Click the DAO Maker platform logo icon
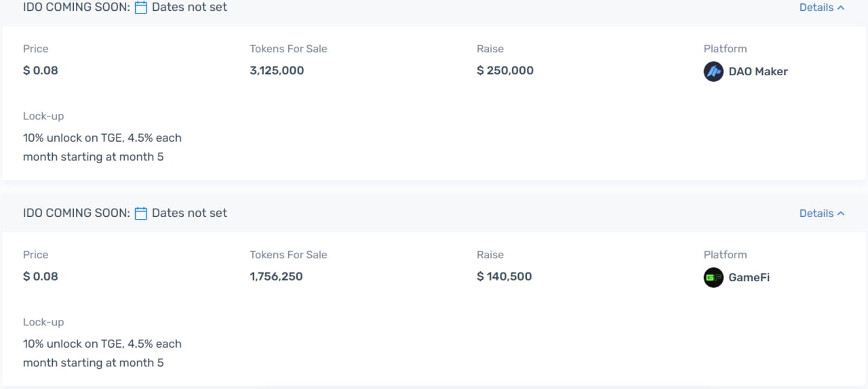868x389 pixels. (x=713, y=71)
